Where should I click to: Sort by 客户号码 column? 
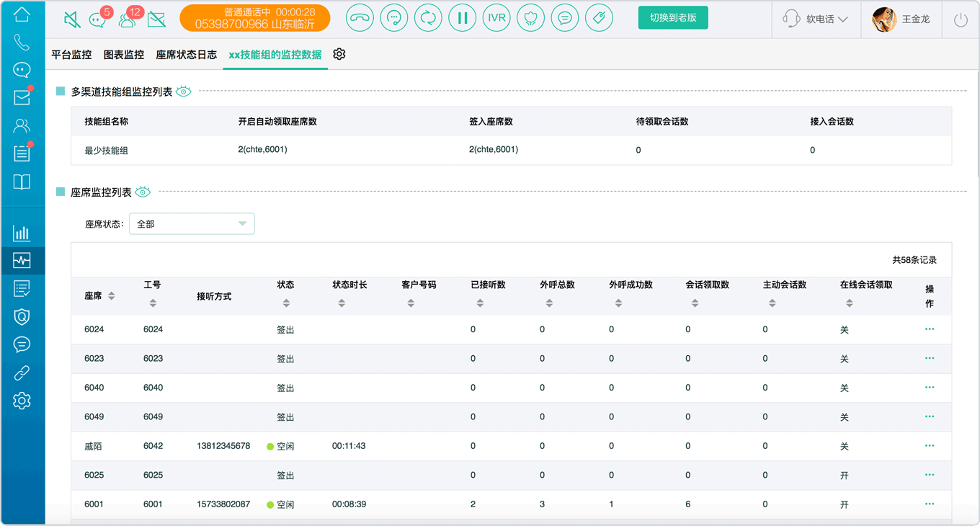point(411,304)
